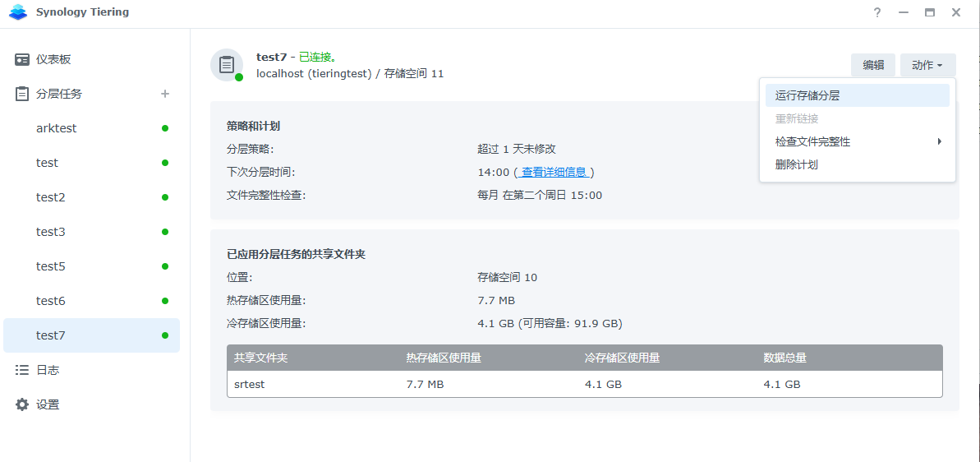This screenshot has height=462, width=980.
Task: Select the test3 task in sidebar
Action: [50, 232]
